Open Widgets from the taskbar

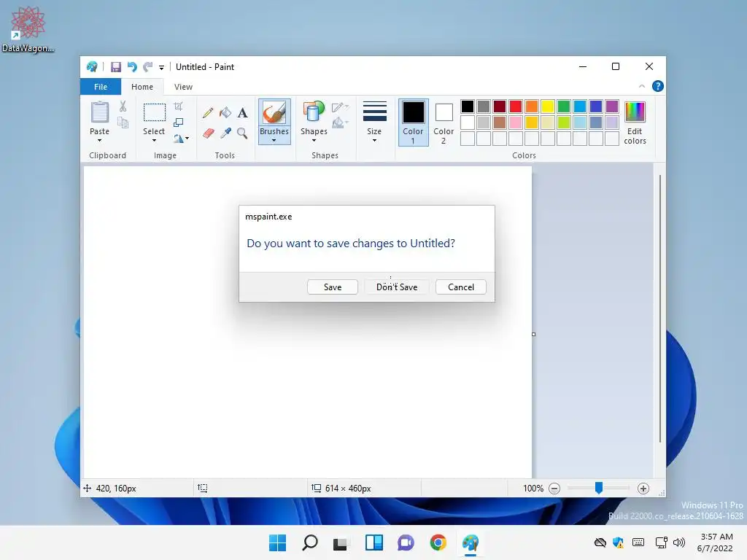pyautogui.click(x=374, y=542)
